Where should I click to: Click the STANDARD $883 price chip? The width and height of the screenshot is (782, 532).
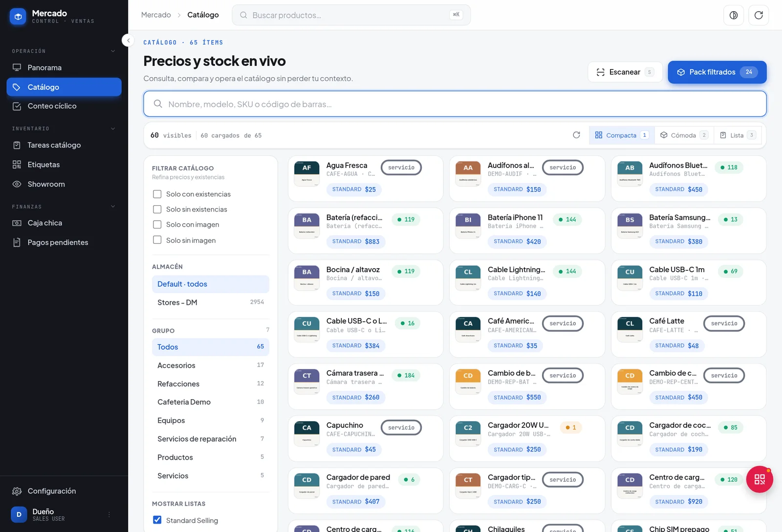point(356,241)
